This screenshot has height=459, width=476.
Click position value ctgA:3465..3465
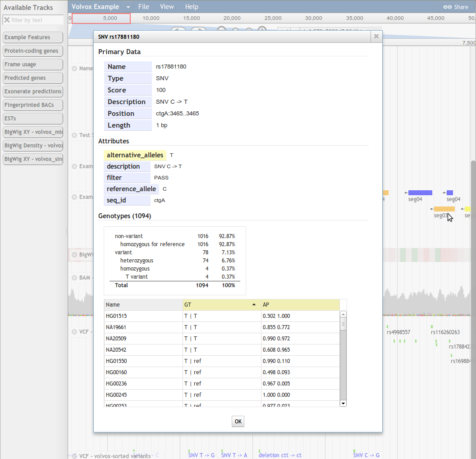177,114
